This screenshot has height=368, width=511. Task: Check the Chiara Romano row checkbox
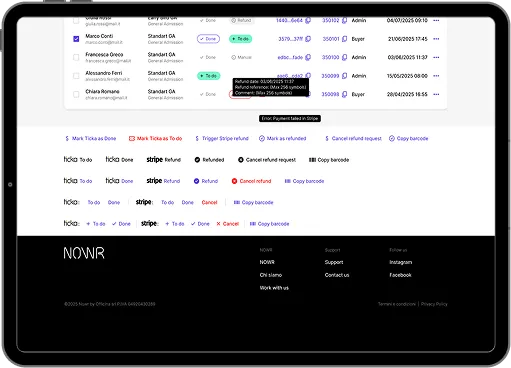(76, 94)
